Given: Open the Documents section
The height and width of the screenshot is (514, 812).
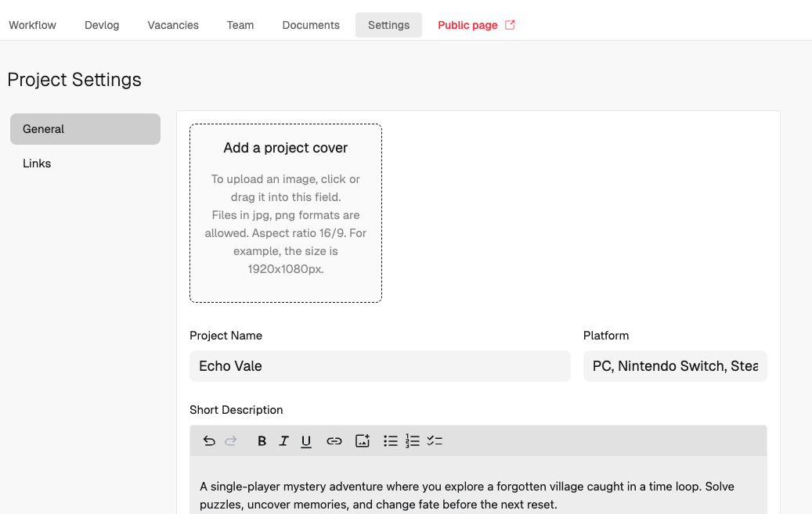Looking at the screenshot, I should coord(311,24).
